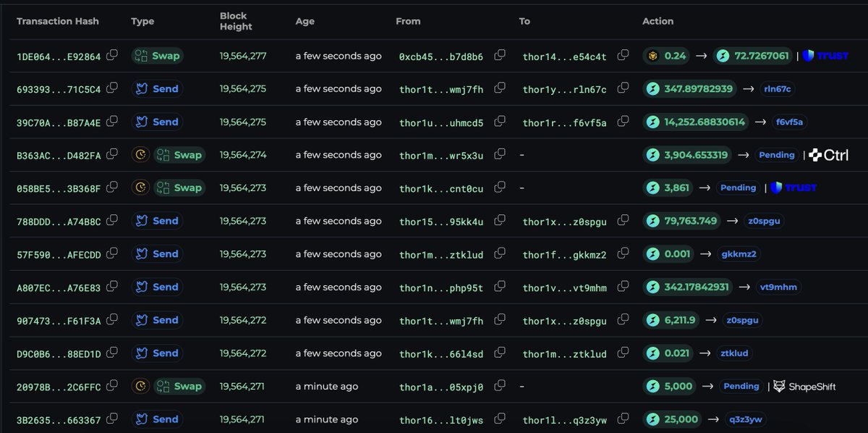
Task: Copy transaction hash 1DE064...E92864
Action: 112,56
